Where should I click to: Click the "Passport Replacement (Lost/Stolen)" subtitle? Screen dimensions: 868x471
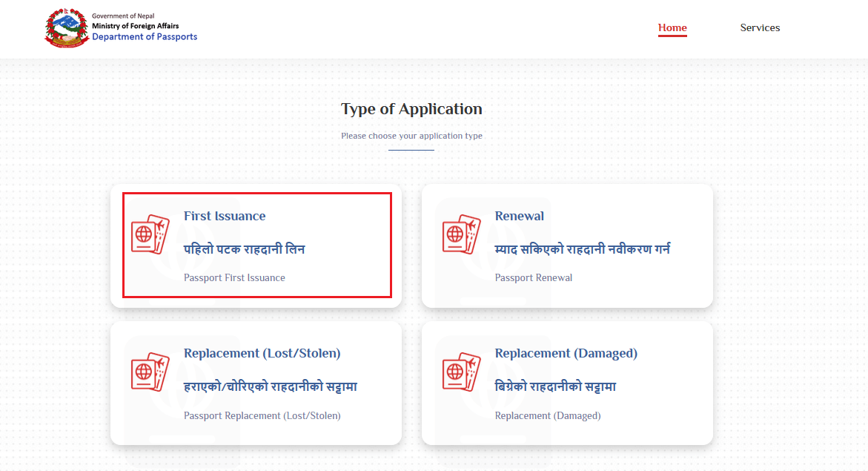262,415
